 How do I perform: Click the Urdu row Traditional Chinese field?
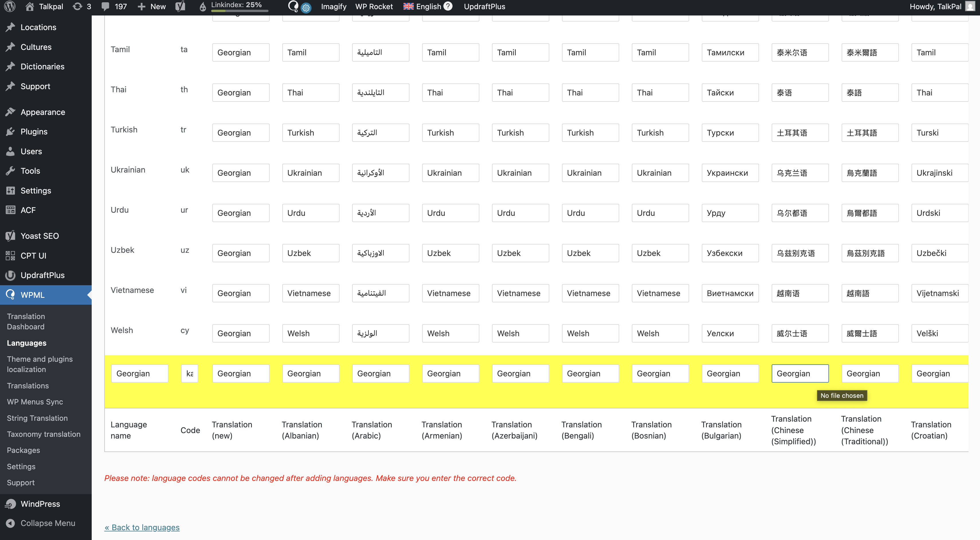pos(870,213)
